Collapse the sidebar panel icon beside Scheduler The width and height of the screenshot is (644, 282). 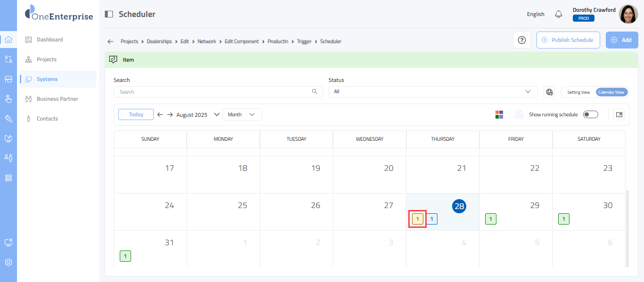pyautogui.click(x=109, y=14)
